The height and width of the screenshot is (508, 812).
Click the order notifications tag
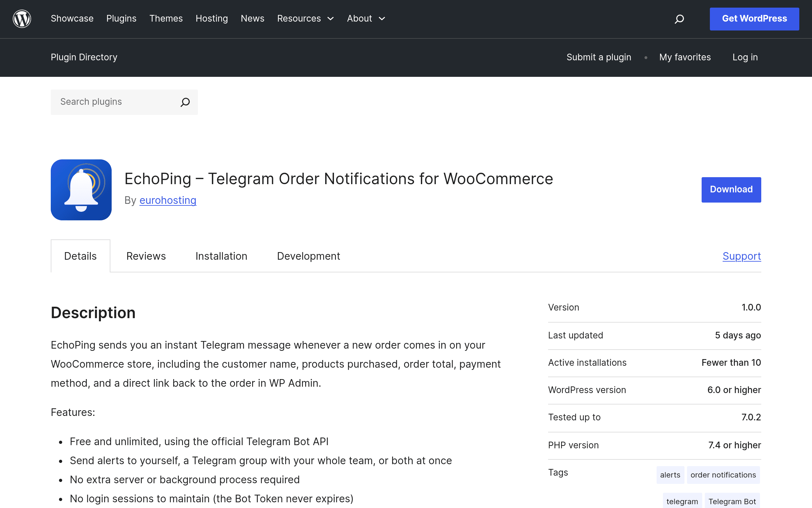pyautogui.click(x=724, y=475)
